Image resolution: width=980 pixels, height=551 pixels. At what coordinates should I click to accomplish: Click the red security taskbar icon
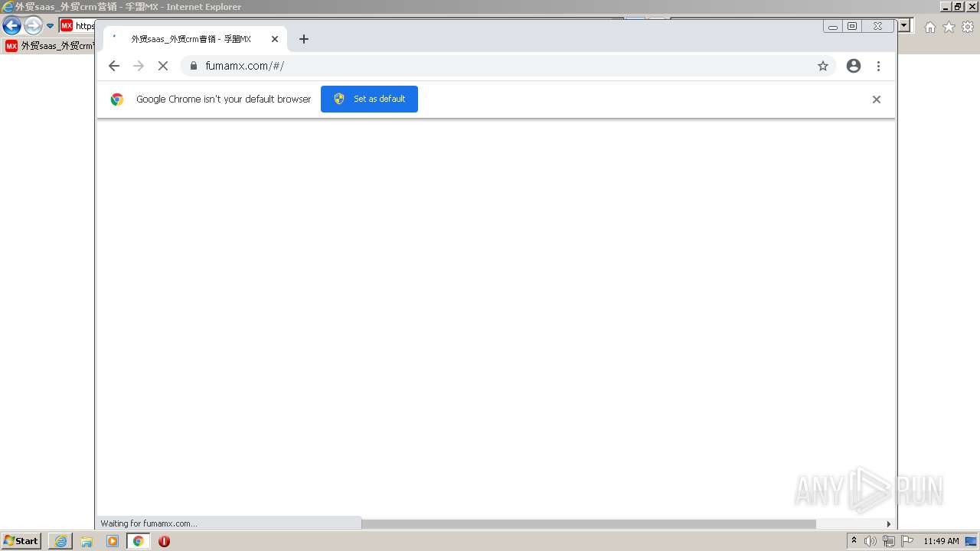[x=164, y=541]
